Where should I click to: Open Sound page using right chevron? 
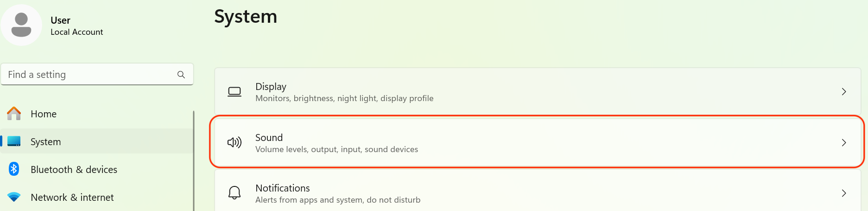[844, 142]
